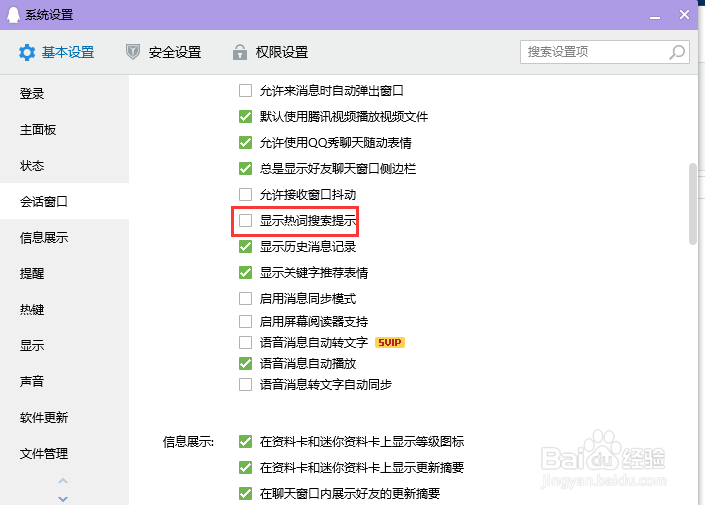The width and height of the screenshot is (705, 505).
Task: Click the padlock icon for permission settings
Action: point(240,52)
